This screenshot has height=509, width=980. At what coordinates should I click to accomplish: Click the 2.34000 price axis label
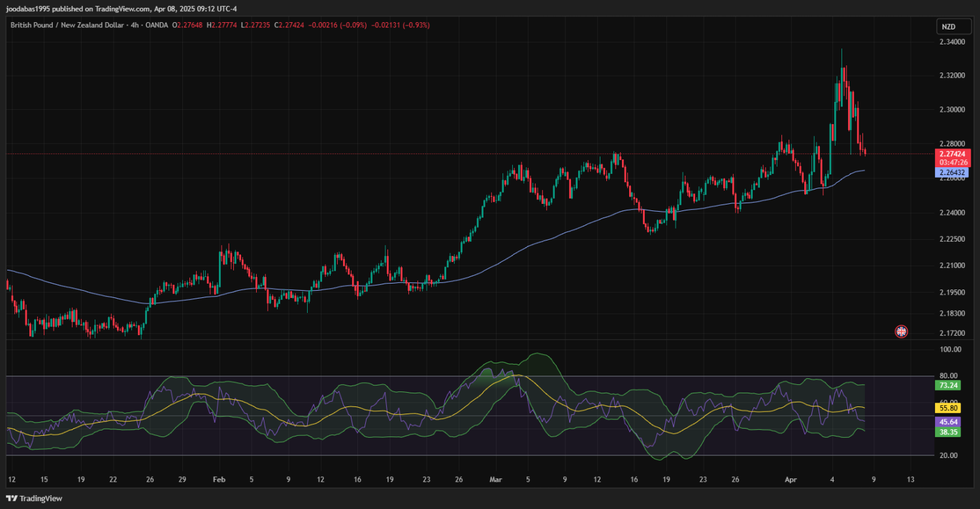coord(953,42)
